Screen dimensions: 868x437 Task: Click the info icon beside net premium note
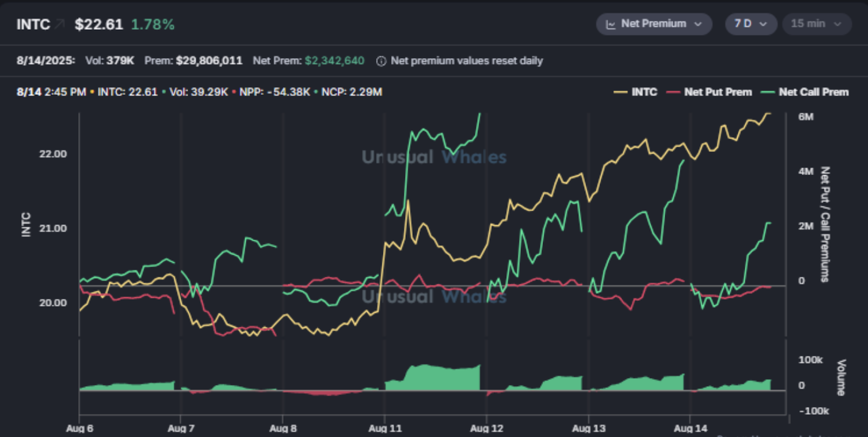tap(381, 61)
